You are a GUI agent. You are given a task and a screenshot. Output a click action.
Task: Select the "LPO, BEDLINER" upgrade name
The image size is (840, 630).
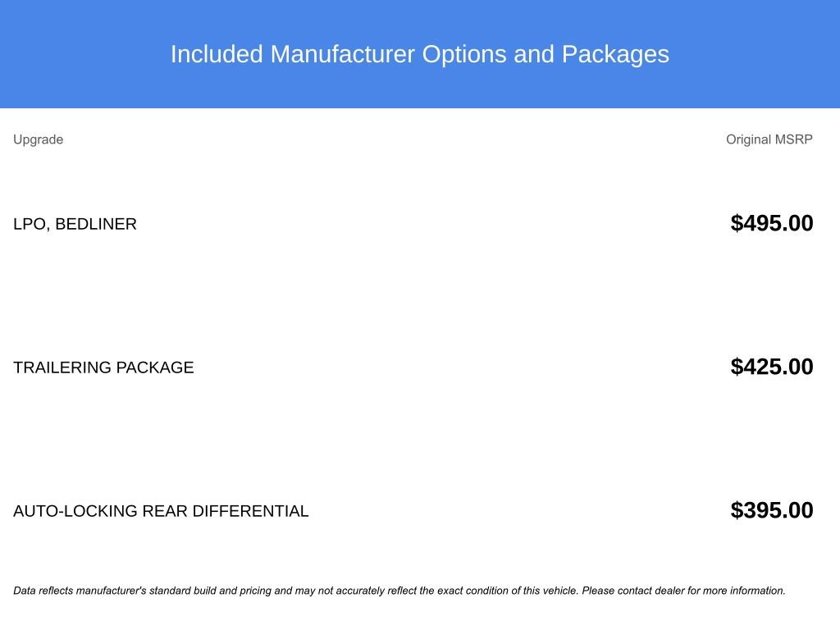[75, 224]
